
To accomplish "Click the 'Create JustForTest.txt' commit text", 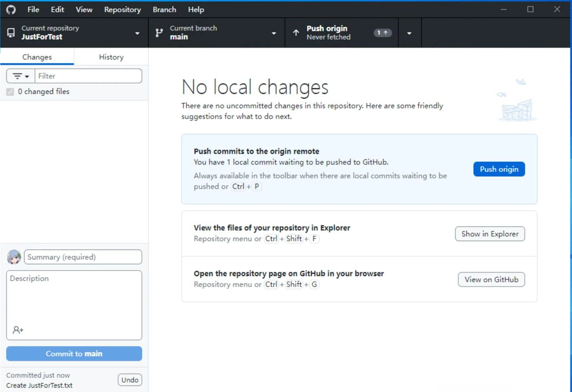I will pyautogui.click(x=39, y=385).
